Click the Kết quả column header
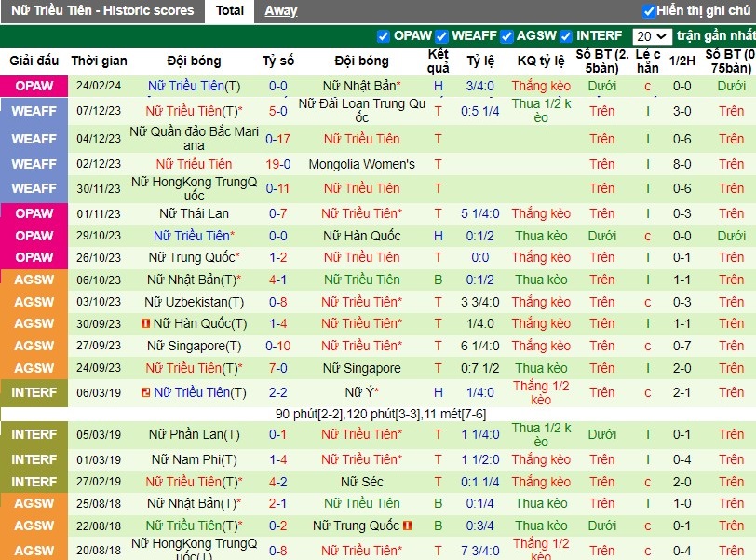The height and width of the screenshot is (560, 756). [438, 61]
